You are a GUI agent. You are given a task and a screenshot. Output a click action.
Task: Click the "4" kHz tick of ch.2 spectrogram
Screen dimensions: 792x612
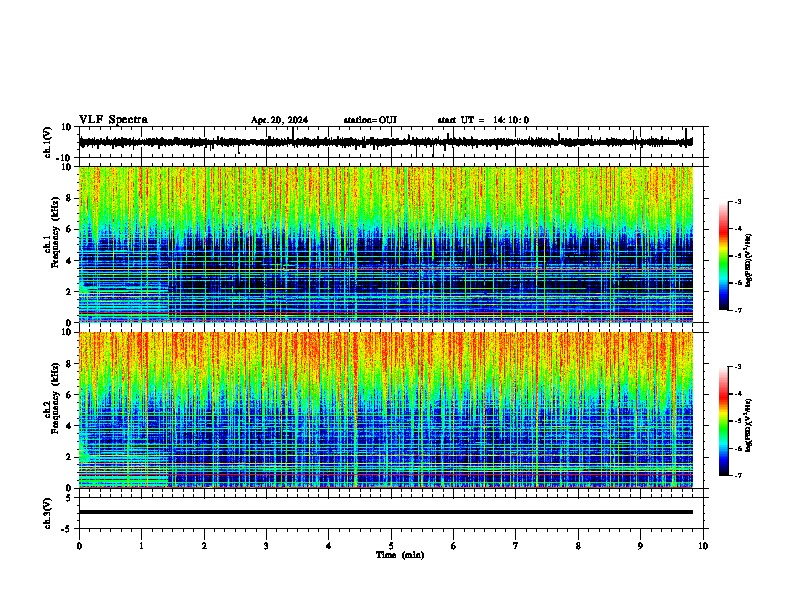pyautogui.click(x=69, y=426)
